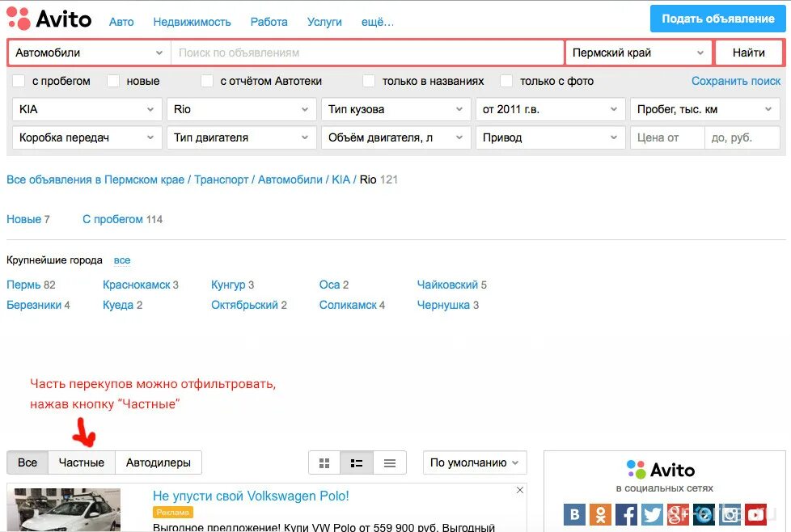Viewport: 791px width, 532px height.
Task: Show 'все' cities link
Action: pos(122,260)
